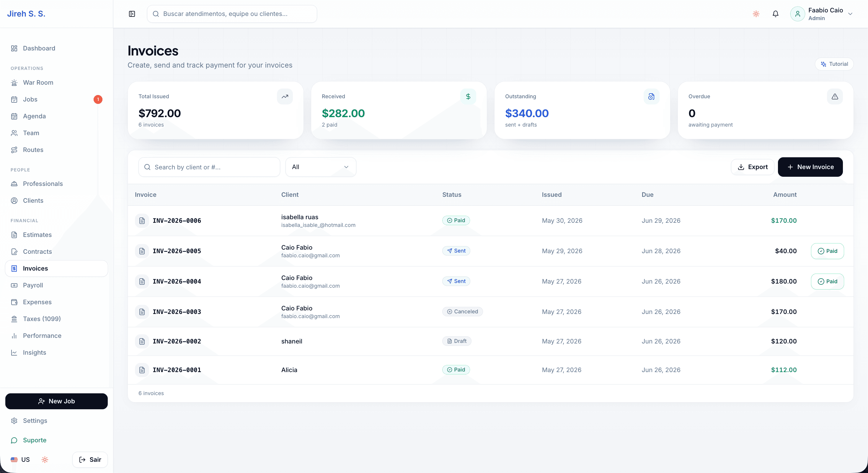Collapse the sidebar with the panel icon
This screenshot has width=868, height=473.
tap(132, 14)
